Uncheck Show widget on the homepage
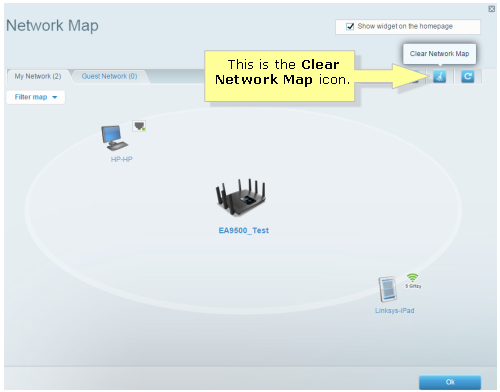 [350, 26]
